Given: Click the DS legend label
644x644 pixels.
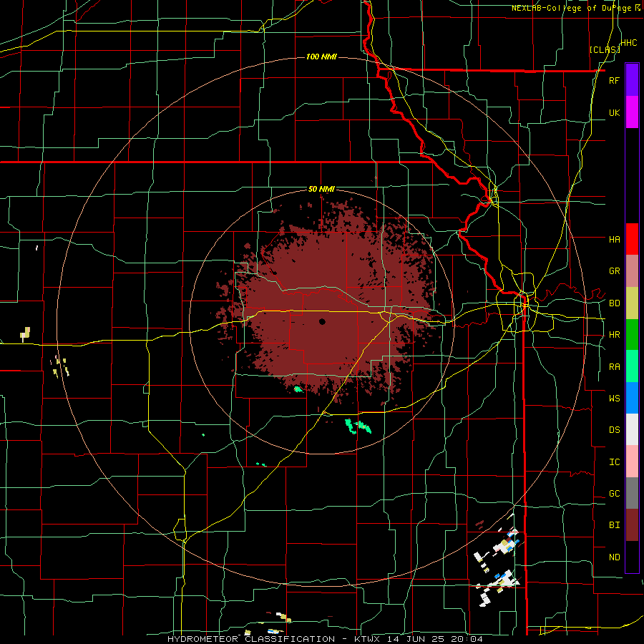Looking at the screenshot, I should click(x=615, y=430).
